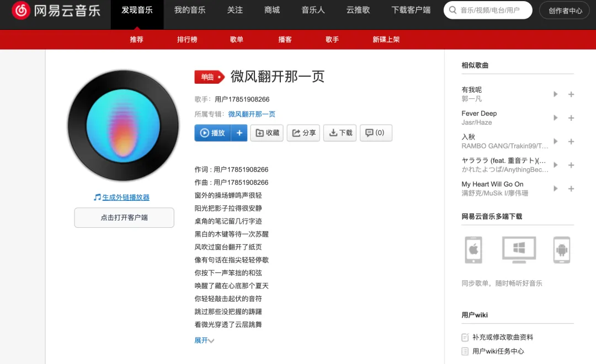
Task: Select the 新碟上架 sub-tab
Action: point(386,40)
